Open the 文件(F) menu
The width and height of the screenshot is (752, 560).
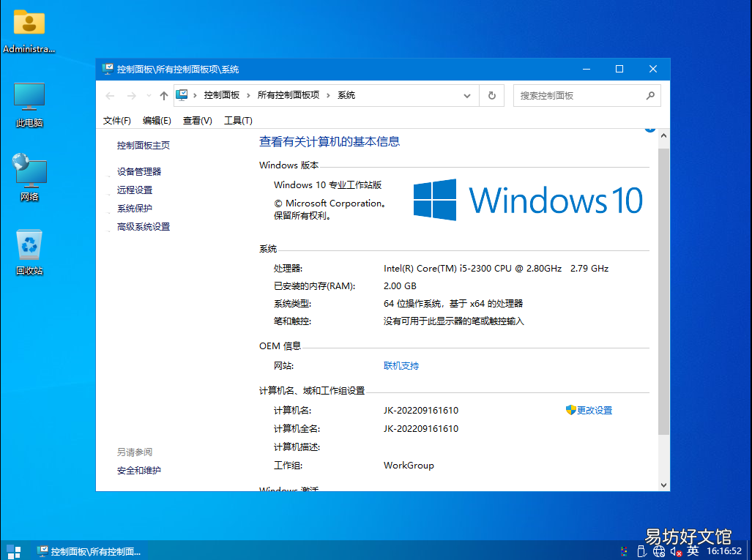coord(117,120)
